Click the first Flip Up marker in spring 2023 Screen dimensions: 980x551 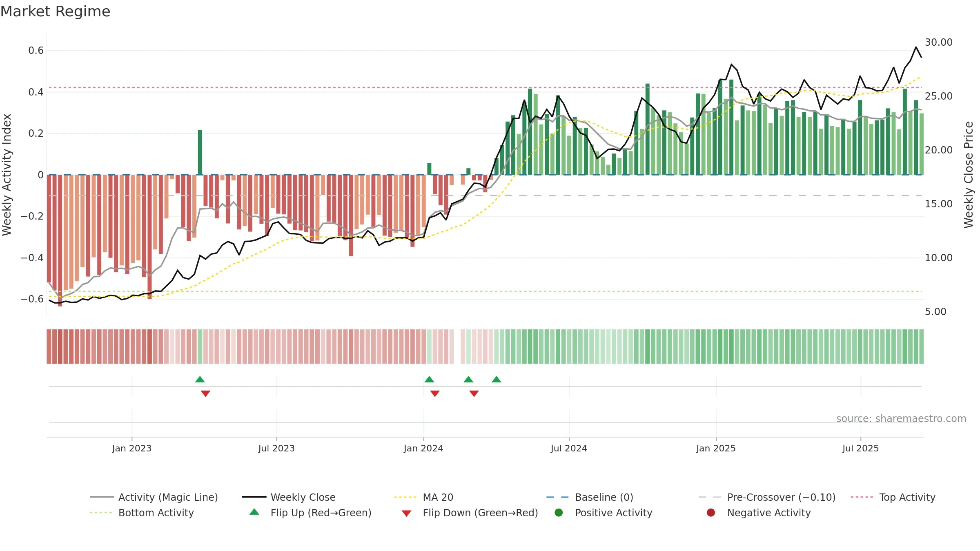[x=200, y=379]
